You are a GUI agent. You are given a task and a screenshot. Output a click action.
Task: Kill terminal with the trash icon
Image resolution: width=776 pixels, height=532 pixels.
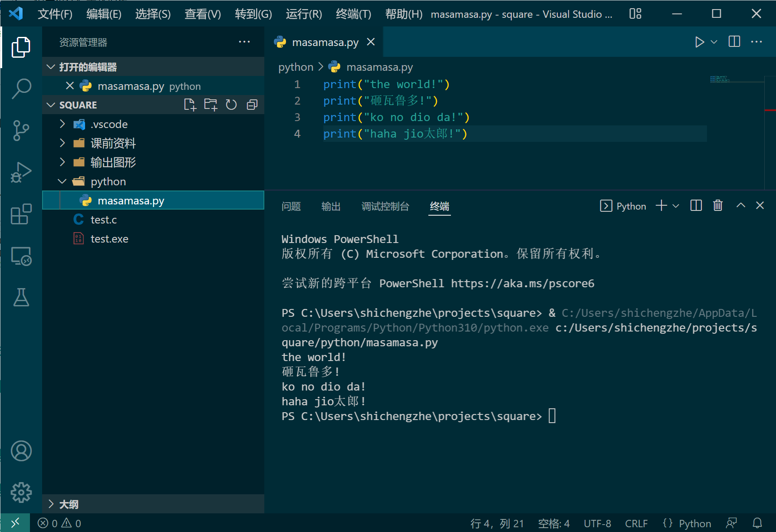[718, 206]
